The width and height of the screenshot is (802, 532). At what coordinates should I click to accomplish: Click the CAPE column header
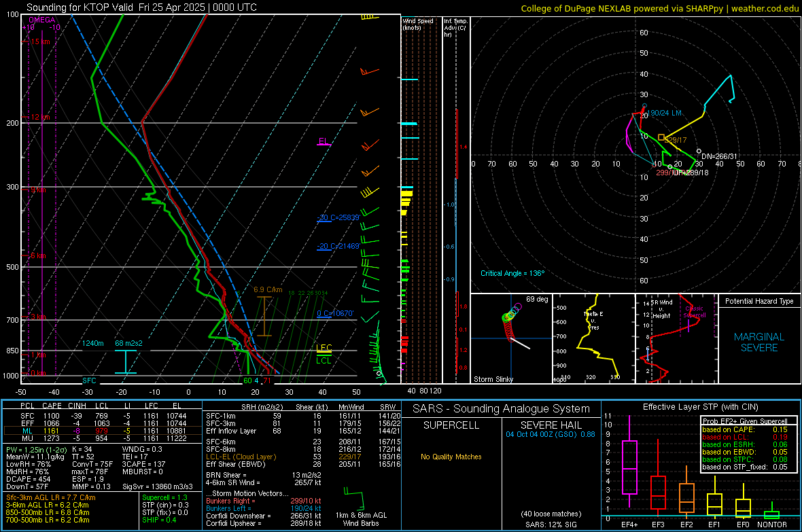(x=52, y=406)
